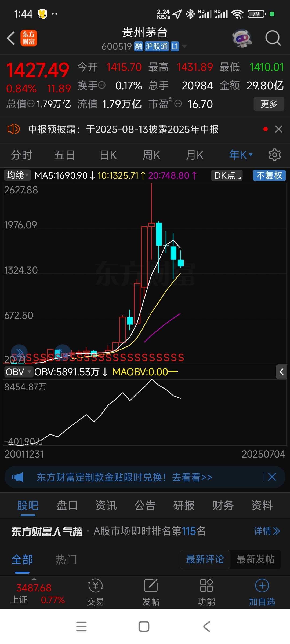The width and height of the screenshot is (290, 644).
Task: Select the 公告 tab
Action: pos(145,506)
